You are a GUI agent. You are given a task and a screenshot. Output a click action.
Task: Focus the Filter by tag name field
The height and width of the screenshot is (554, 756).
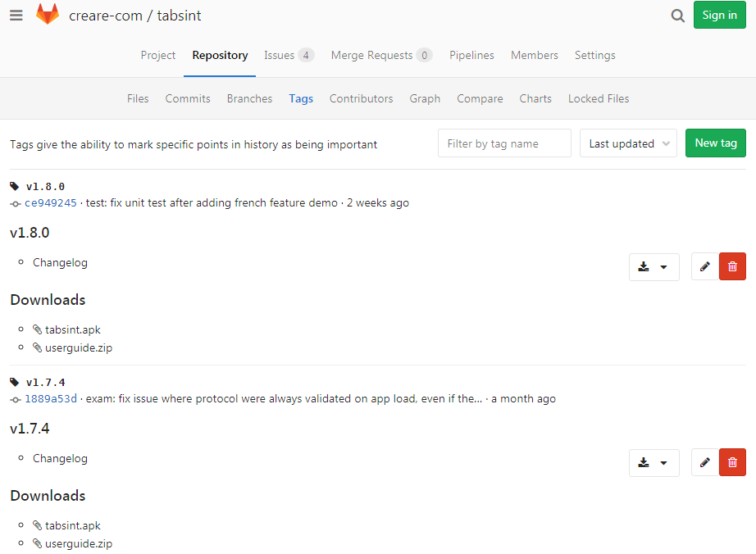504,143
